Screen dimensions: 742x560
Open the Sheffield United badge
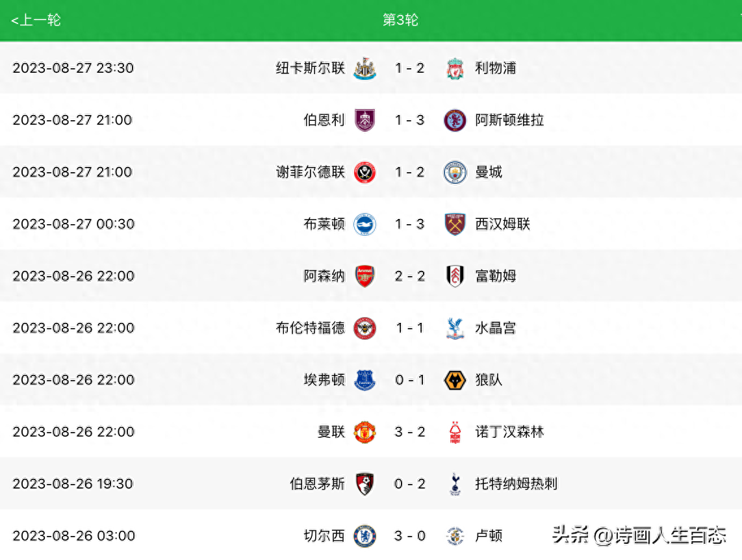pos(365,172)
